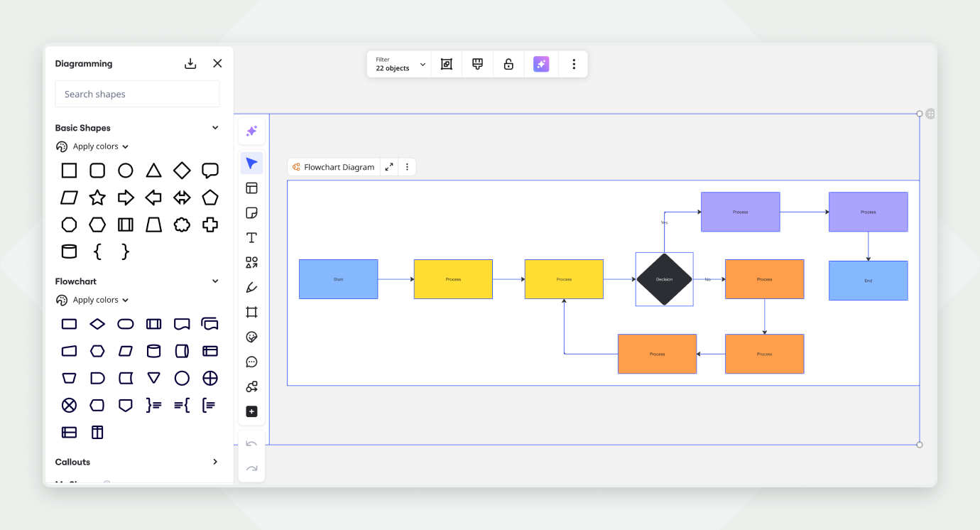Expand the Callouts section

coord(215,462)
